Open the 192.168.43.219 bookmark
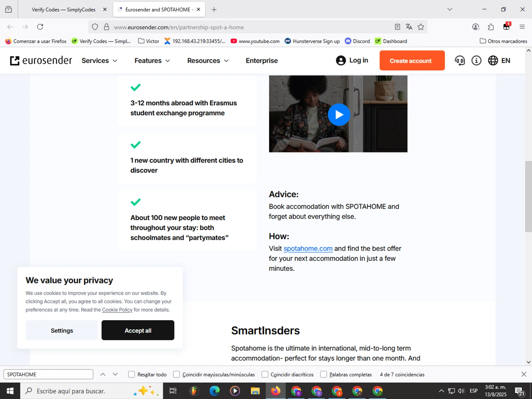The image size is (532, 399). [195, 41]
